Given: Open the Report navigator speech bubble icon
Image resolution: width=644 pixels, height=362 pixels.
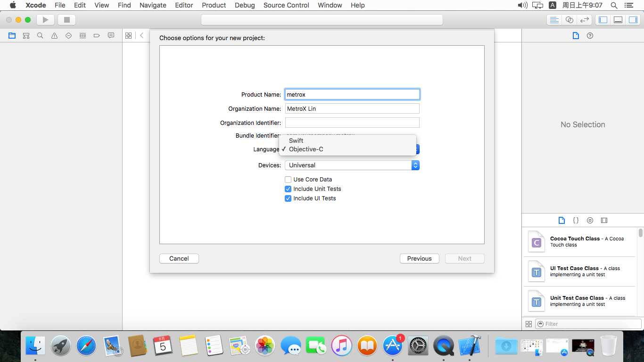Looking at the screenshot, I should pyautogui.click(x=111, y=35).
